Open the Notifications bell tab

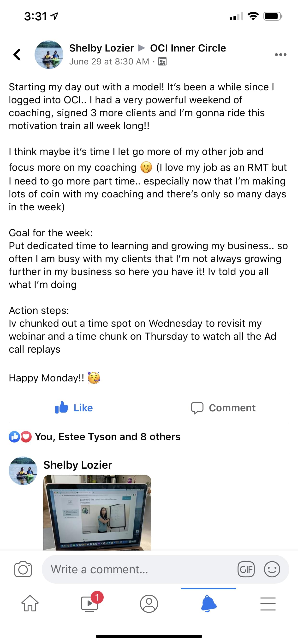tap(209, 603)
